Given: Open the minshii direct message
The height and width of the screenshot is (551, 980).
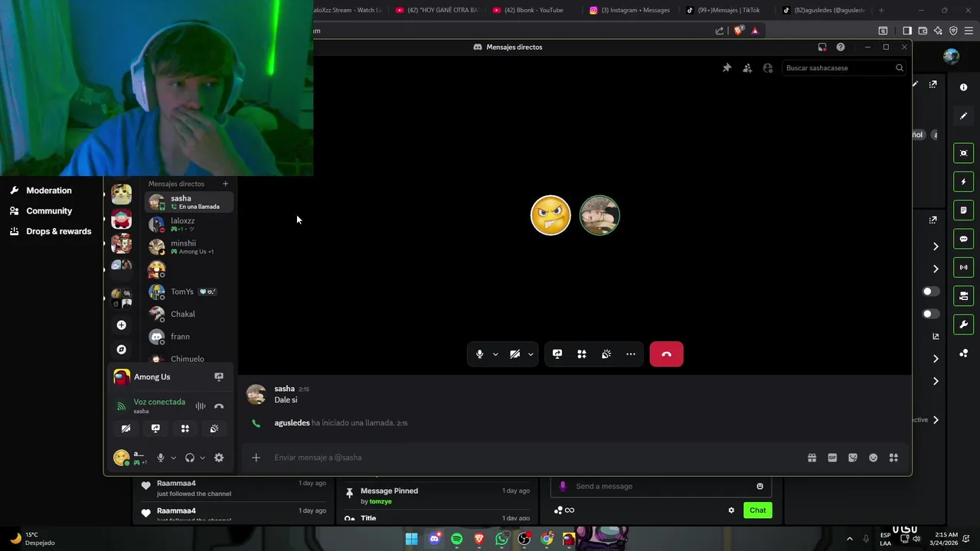Looking at the screenshot, I should click(x=188, y=246).
